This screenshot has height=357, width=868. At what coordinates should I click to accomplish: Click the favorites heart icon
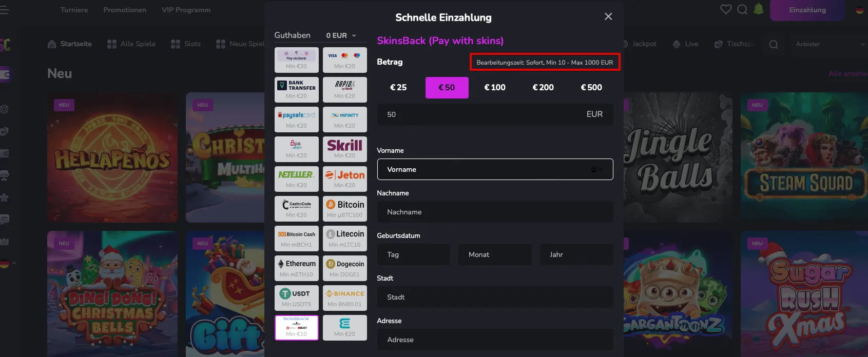725,10
